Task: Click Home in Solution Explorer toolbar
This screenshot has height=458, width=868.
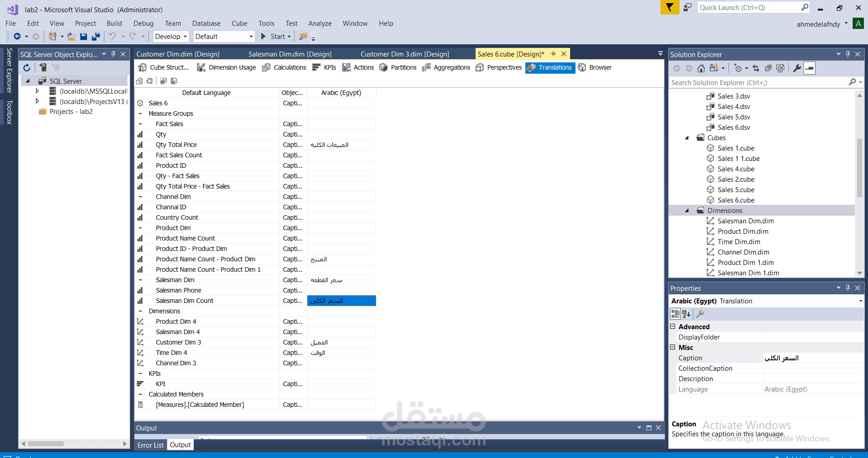Action: click(701, 68)
